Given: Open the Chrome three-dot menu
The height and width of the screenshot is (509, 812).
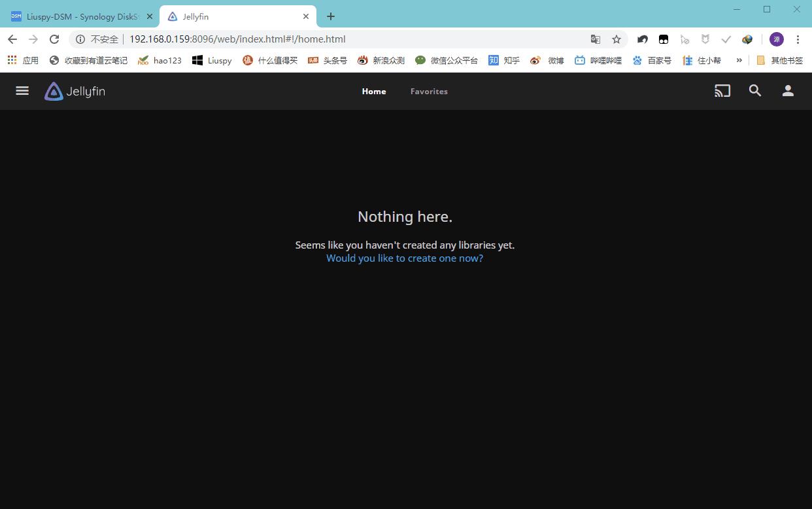Looking at the screenshot, I should coord(798,39).
